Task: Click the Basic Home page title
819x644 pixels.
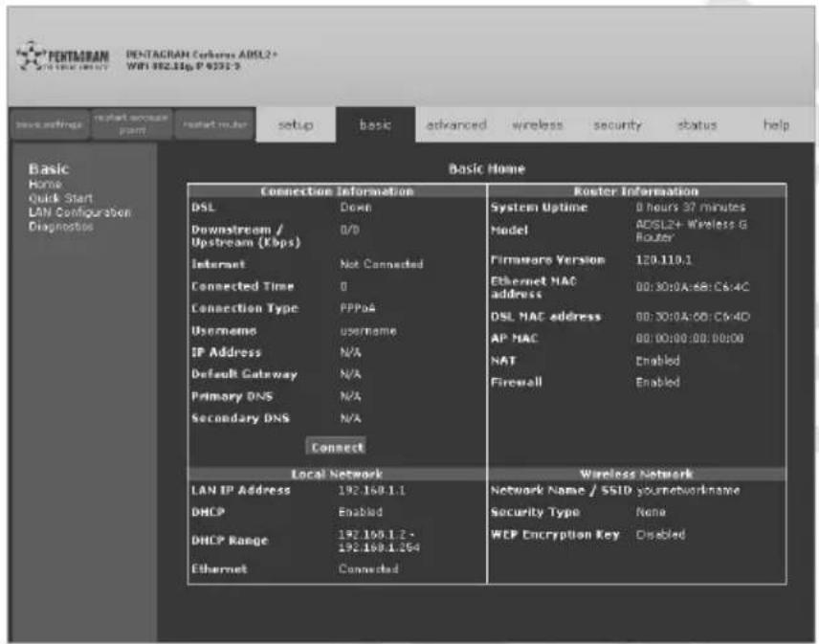Action: coord(486,168)
